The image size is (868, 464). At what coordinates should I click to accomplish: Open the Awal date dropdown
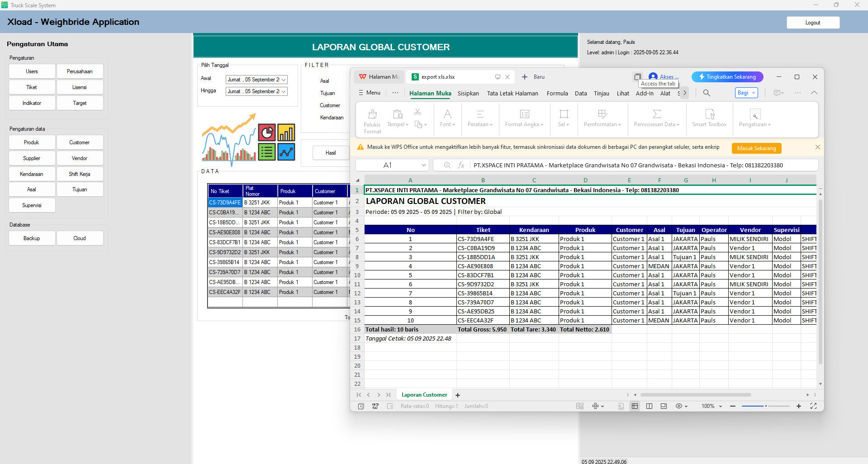click(x=284, y=80)
